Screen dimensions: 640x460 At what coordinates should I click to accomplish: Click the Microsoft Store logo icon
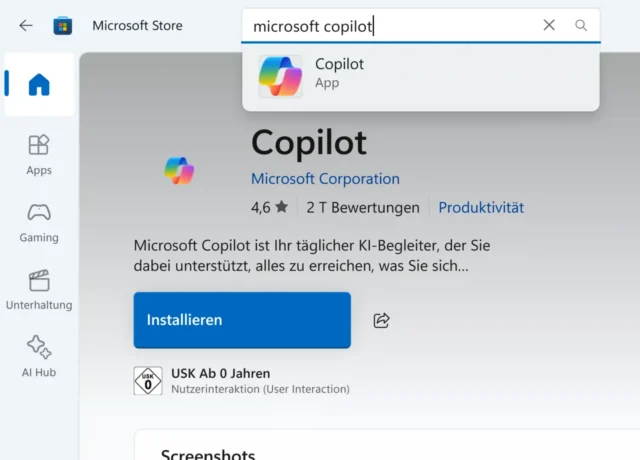pos(63,25)
